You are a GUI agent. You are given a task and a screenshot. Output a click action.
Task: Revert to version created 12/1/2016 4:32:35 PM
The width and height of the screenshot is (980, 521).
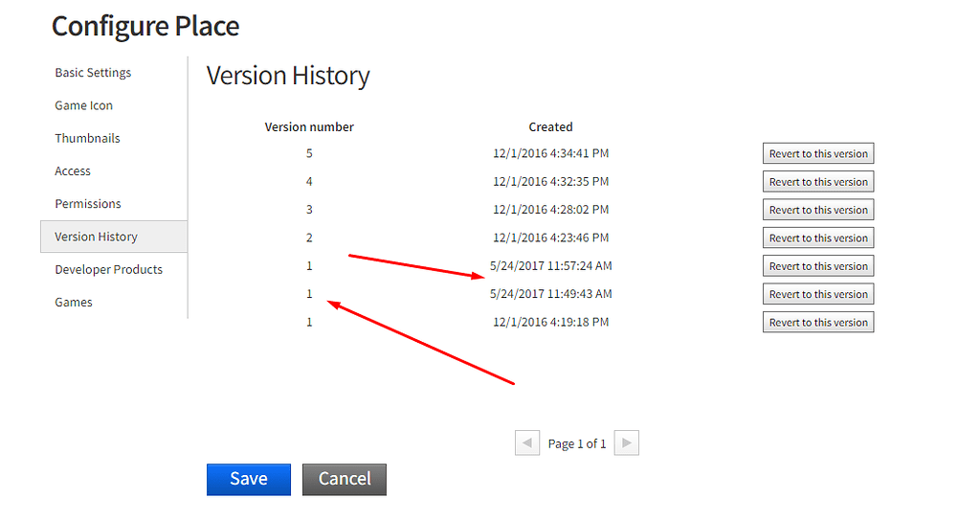pos(818,181)
